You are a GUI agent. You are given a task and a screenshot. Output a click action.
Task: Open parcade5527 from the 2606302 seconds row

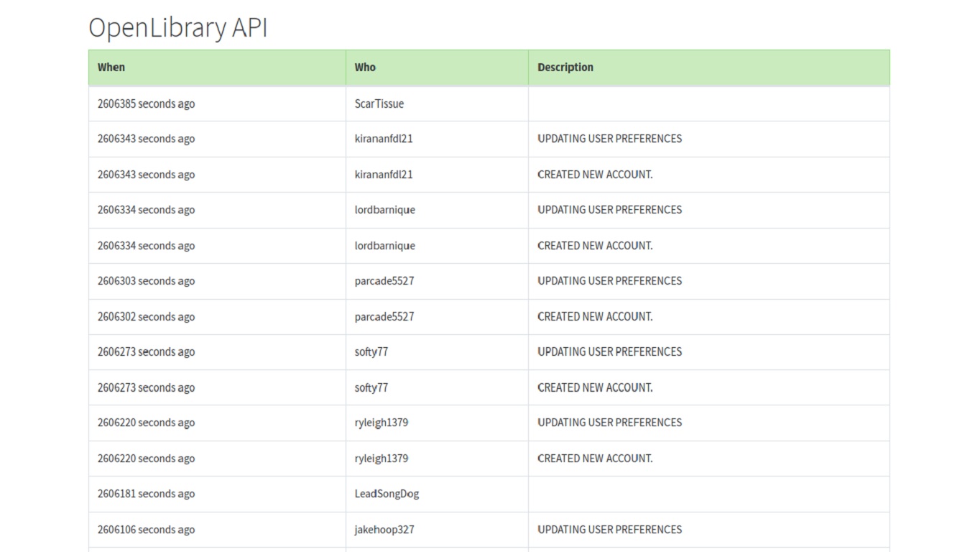pos(384,317)
